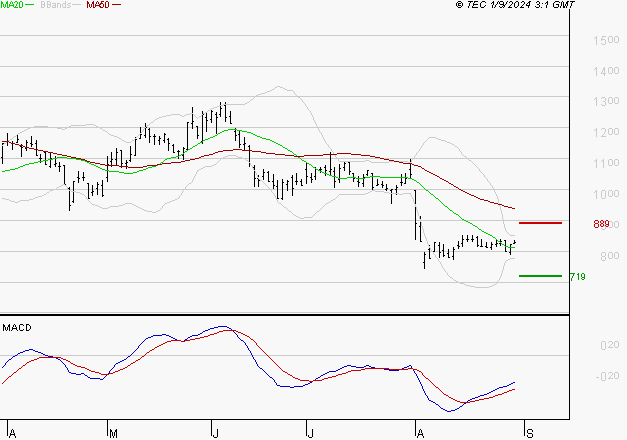Click the second 'J' month label on time axis
Image resolution: width=627 pixels, height=440 pixels.
310,433
